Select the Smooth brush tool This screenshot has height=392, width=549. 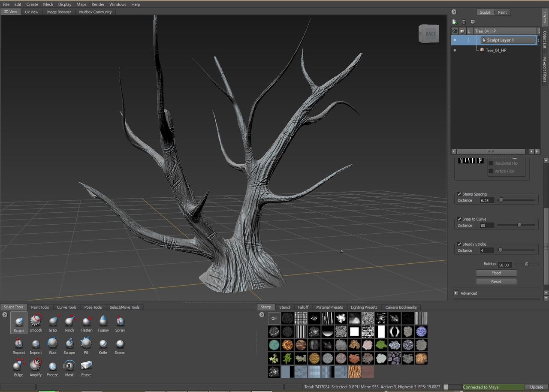click(36, 323)
